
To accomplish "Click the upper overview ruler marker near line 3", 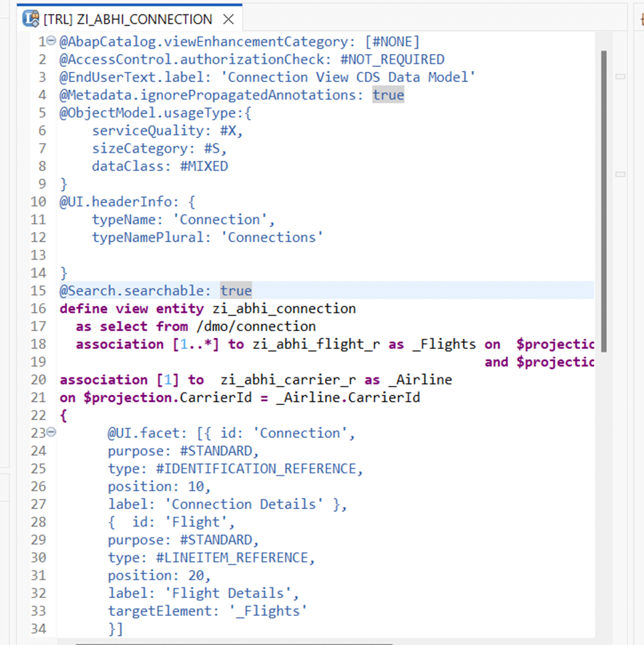I will (x=620, y=76).
